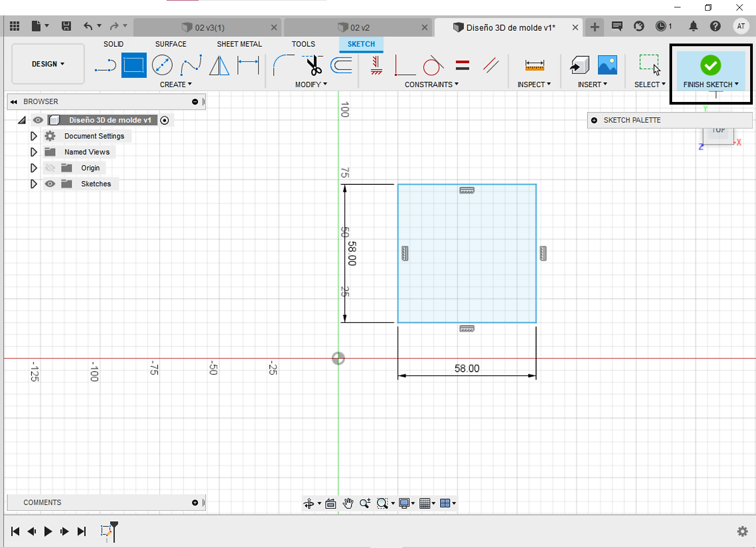The width and height of the screenshot is (756, 548).
Task: Select the Fillet tool
Action: (283, 66)
